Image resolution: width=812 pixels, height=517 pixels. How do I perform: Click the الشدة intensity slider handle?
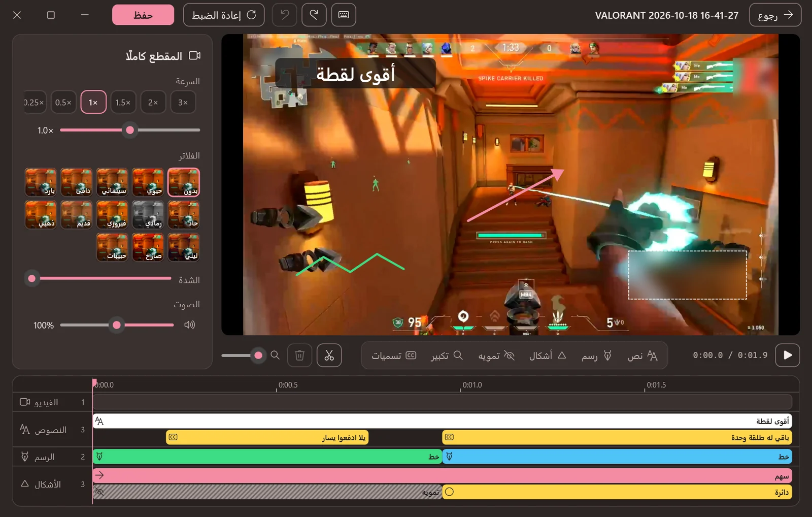click(32, 278)
